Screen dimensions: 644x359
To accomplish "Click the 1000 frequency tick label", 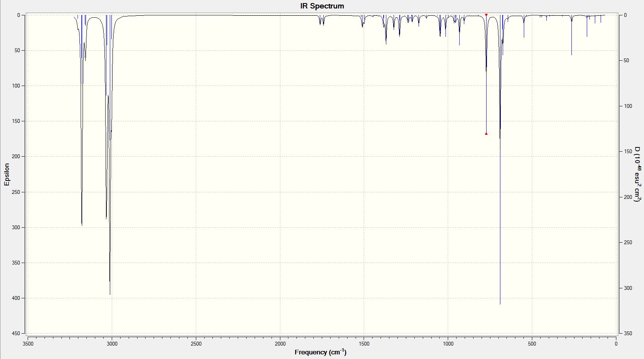I will [x=448, y=344].
